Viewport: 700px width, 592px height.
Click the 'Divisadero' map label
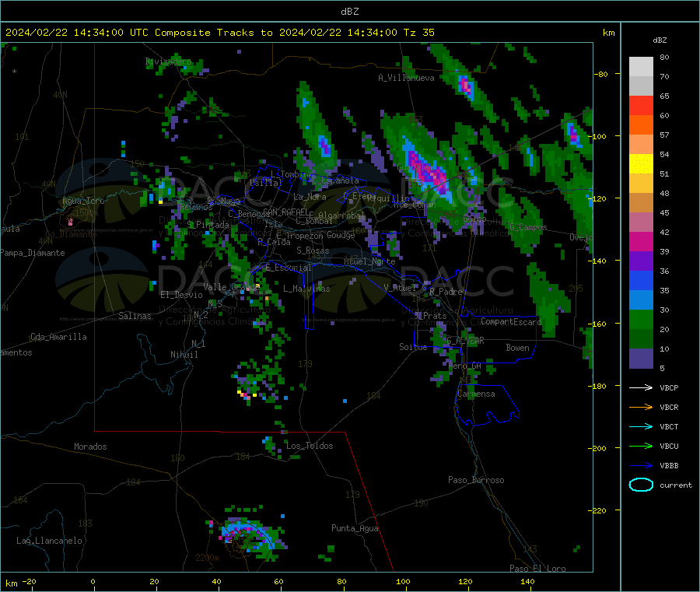point(168,61)
